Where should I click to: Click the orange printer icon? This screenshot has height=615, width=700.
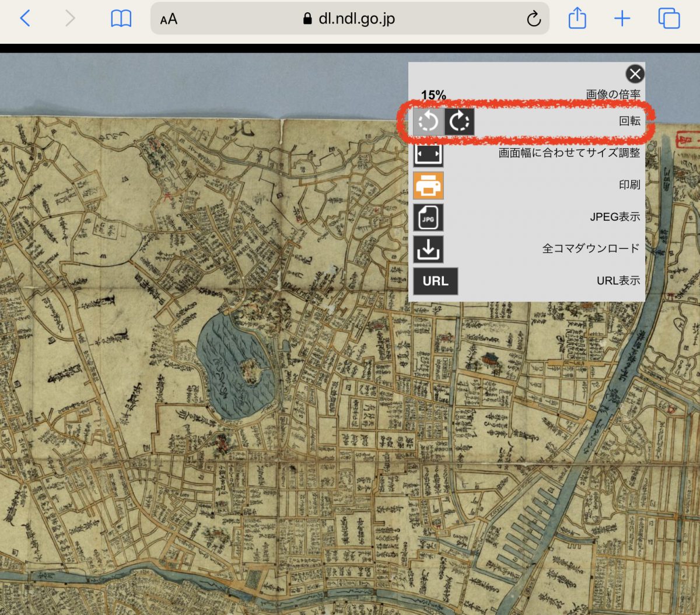tap(428, 186)
